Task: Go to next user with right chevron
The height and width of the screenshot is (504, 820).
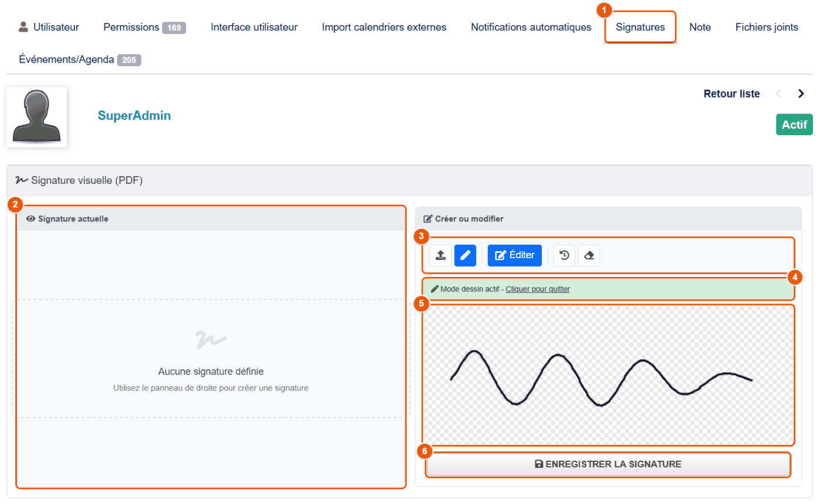Action: click(801, 94)
